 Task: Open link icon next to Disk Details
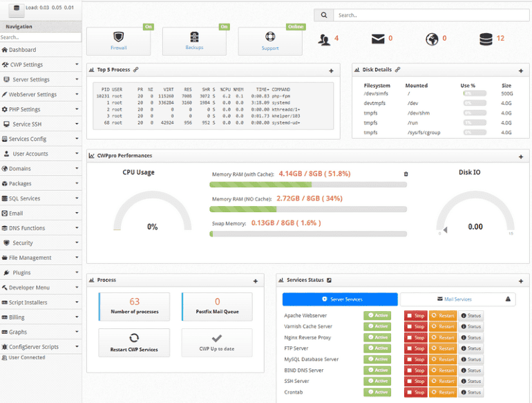[x=398, y=70]
